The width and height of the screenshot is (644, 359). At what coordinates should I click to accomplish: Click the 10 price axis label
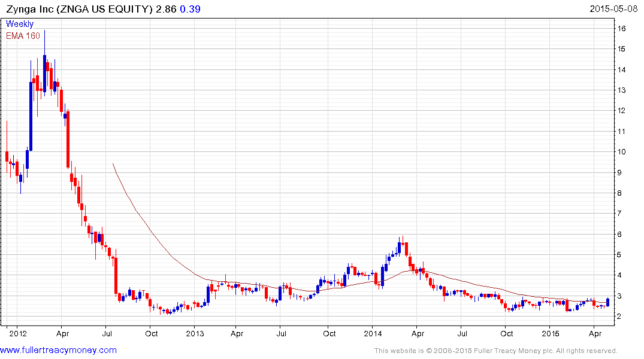point(621,152)
